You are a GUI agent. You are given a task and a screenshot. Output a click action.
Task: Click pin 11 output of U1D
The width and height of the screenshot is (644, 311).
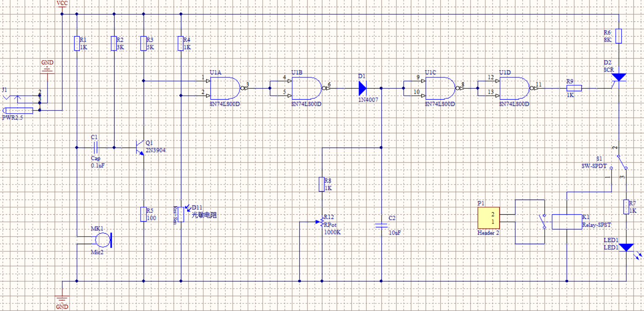[x=538, y=85]
